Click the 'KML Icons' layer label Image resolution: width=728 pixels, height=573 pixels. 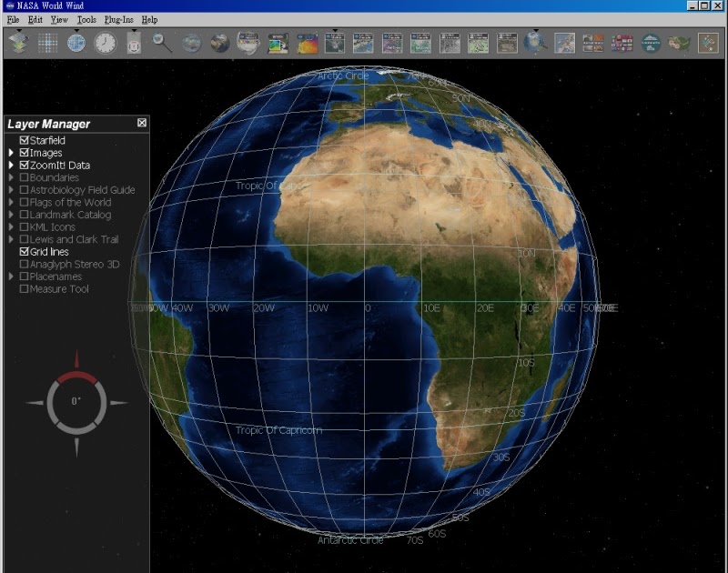[53, 226]
